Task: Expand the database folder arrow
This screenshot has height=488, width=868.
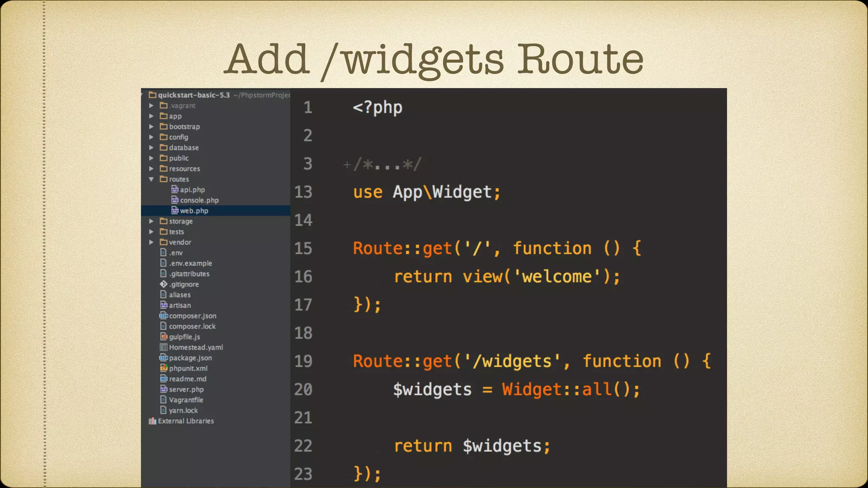Action: [x=151, y=147]
